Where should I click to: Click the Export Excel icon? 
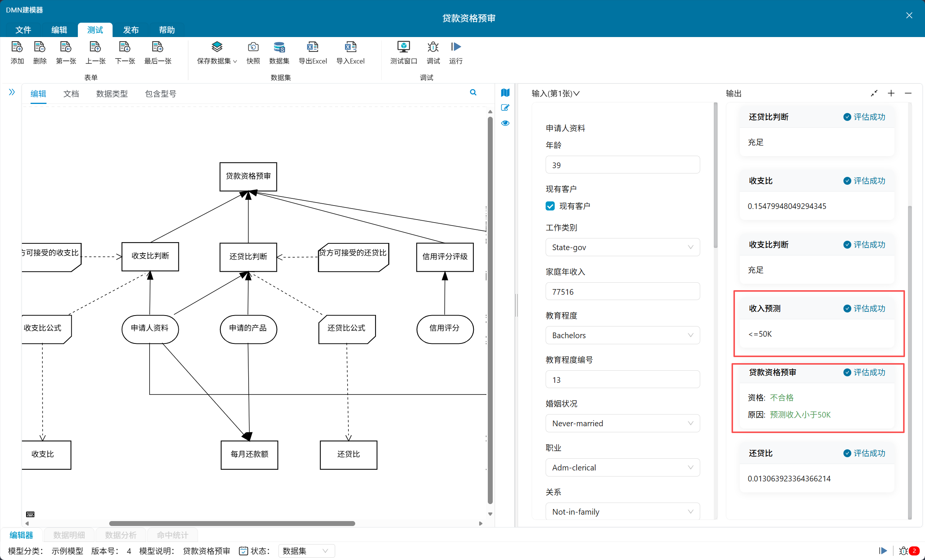312,47
